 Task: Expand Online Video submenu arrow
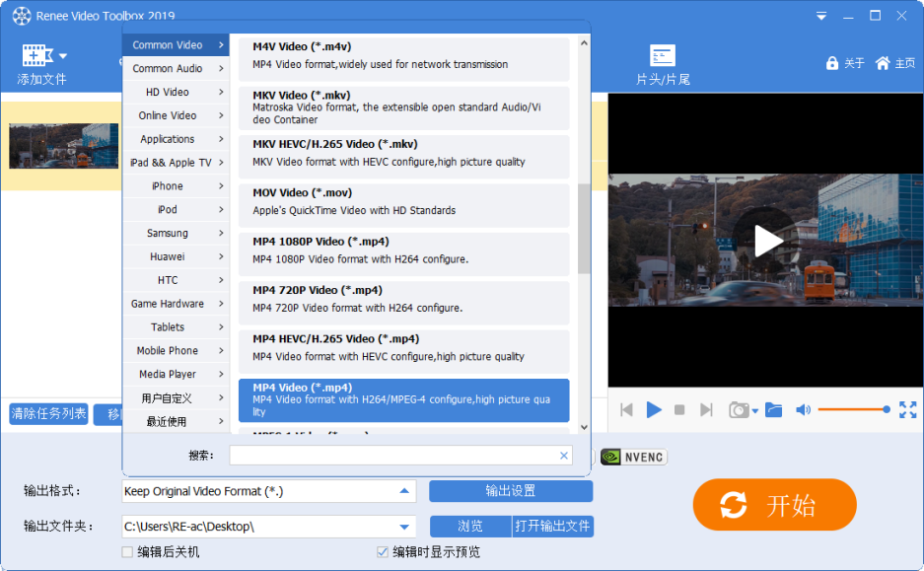pos(221,115)
